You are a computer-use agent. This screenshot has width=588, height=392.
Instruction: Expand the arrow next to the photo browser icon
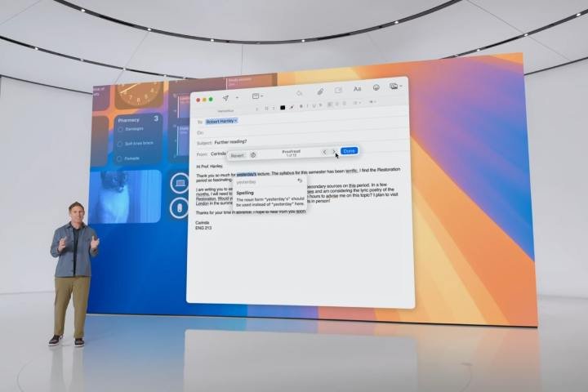click(x=401, y=87)
